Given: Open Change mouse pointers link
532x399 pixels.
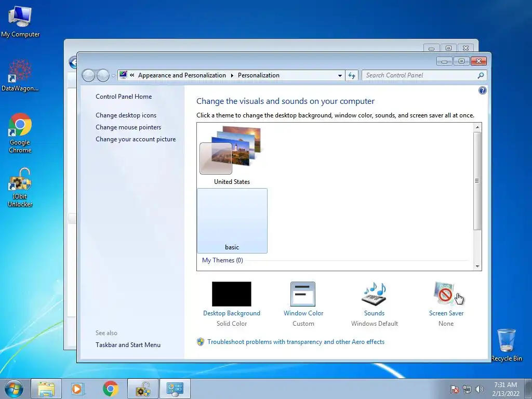Looking at the screenshot, I should point(128,127).
